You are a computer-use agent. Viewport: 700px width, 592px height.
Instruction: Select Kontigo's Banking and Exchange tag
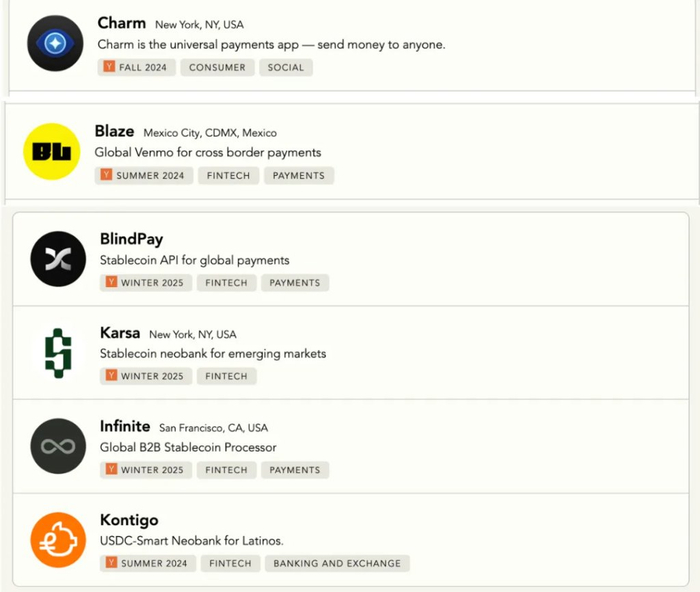click(x=337, y=563)
